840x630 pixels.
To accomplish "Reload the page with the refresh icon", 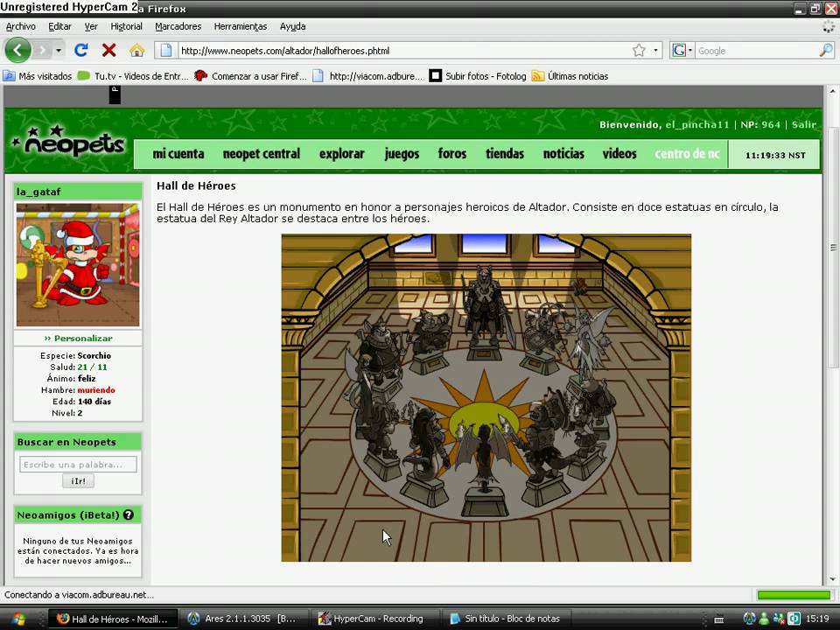I will pos(80,51).
